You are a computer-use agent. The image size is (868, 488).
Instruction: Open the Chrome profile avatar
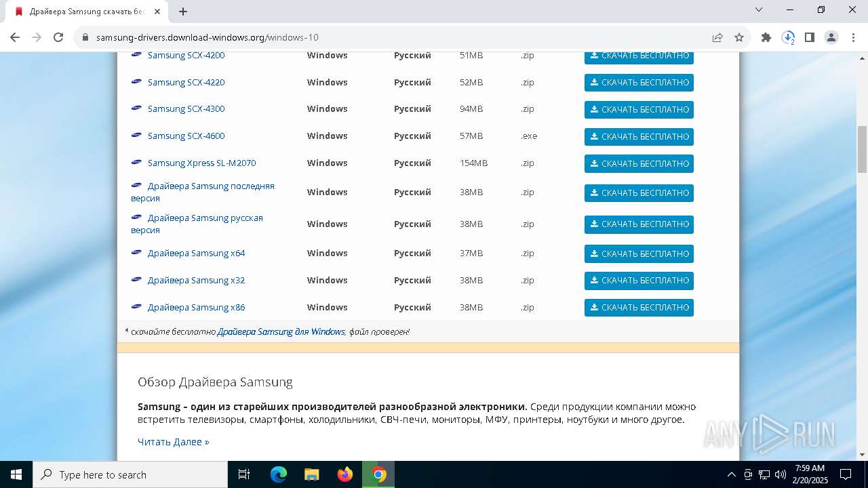(831, 37)
